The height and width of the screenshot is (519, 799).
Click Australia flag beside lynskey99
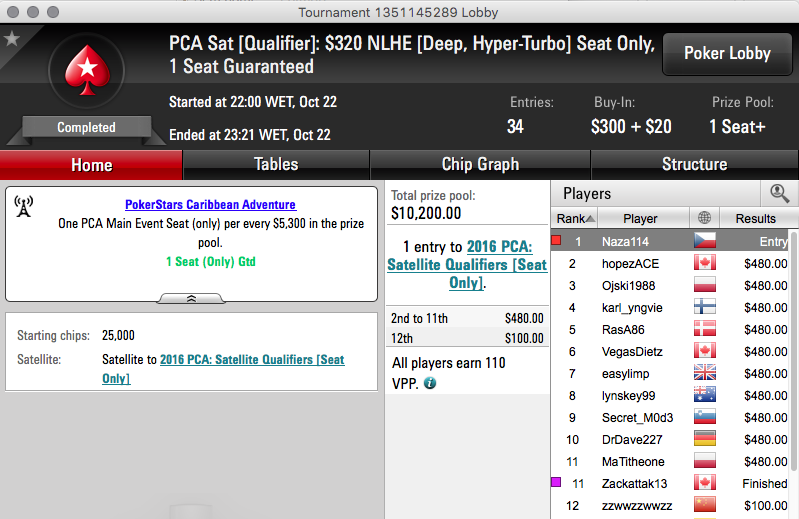coord(705,395)
